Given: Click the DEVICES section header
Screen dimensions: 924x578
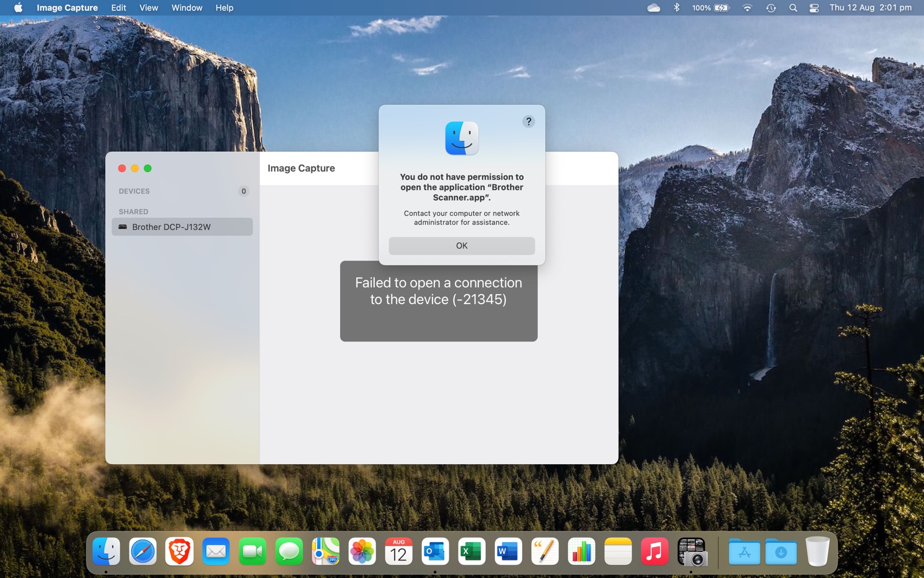Looking at the screenshot, I should click(134, 191).
